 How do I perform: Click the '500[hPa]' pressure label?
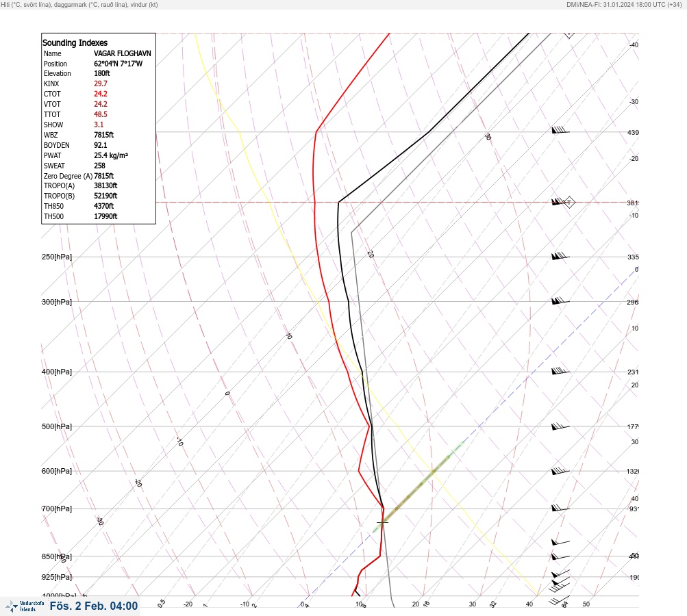[x=57, y=426]
